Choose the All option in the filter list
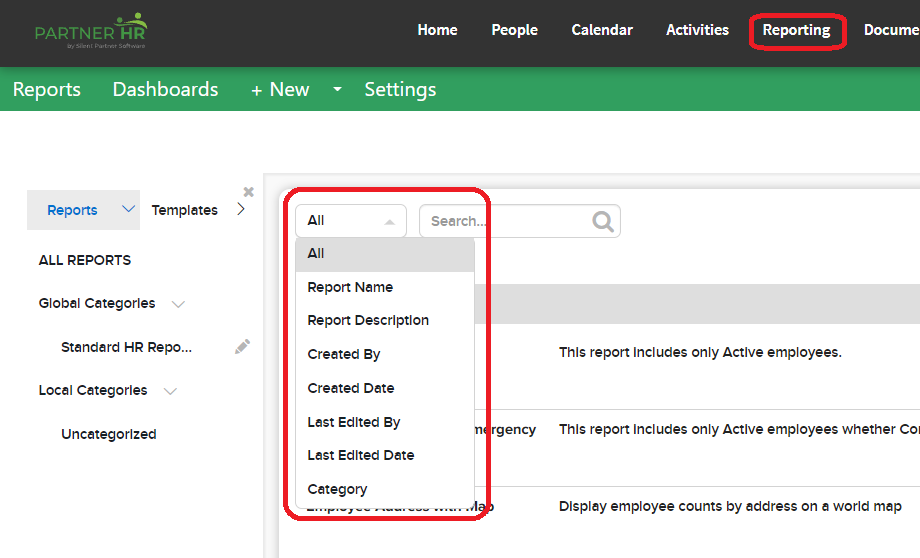Viewport: 920px width, 558px height. click(385, 253)
